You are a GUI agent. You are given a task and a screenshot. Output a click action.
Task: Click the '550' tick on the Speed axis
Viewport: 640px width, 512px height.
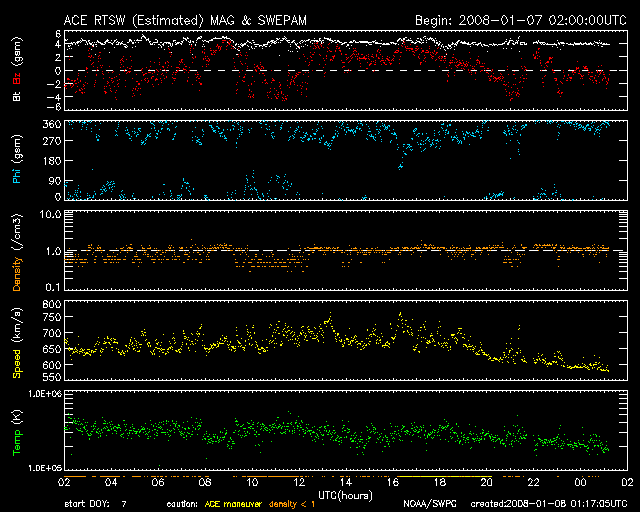tap(52, 377)
